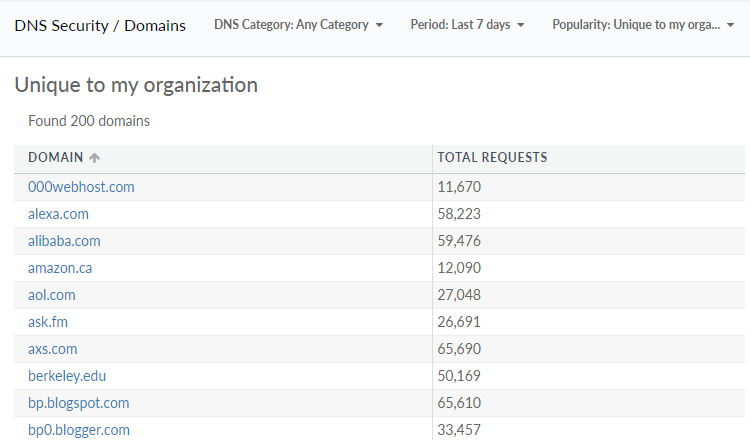Viewport: 750px width, 440px height.
Task: Click the aol.com domain link
Action: (x=52, y=295)
